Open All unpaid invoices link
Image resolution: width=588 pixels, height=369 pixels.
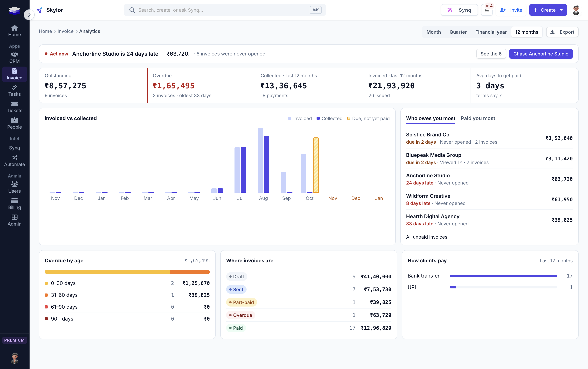426,237
